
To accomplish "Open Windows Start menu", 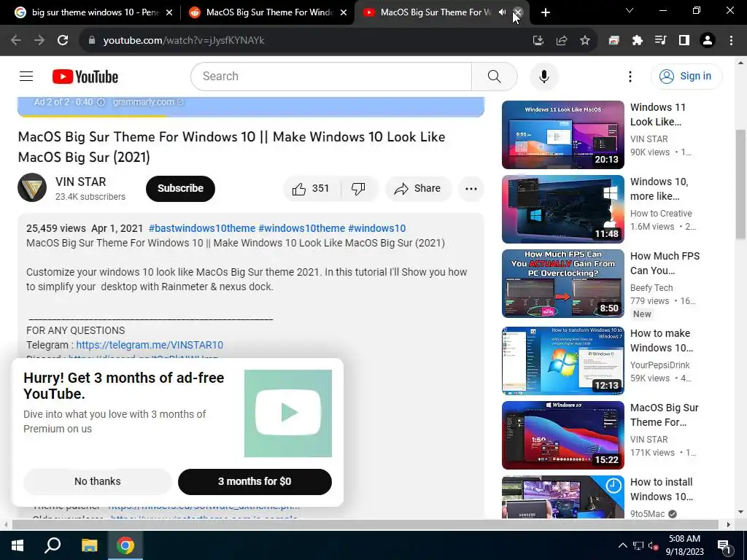I will pyautogui.click(x=18, y=545).
